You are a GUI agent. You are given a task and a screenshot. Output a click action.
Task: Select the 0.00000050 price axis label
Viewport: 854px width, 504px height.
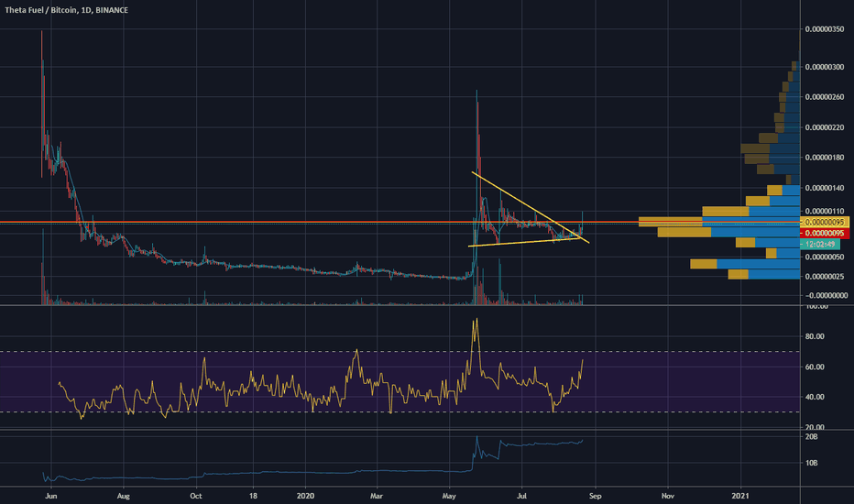[824, 257]
